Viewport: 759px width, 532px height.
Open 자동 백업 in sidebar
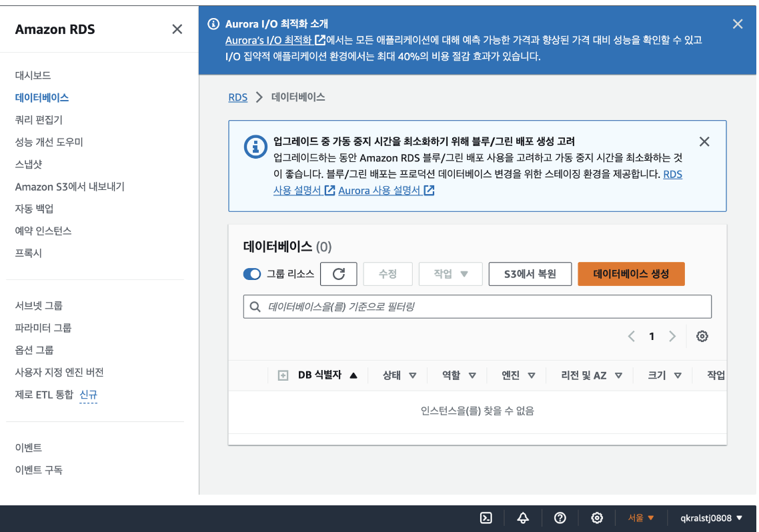(x=35, y=209)
